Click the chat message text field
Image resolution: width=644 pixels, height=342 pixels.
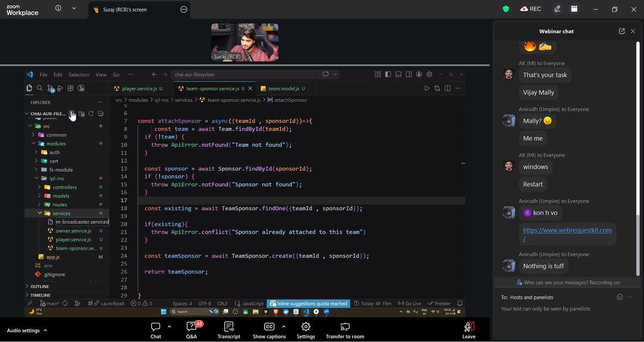tap(566, 309)
